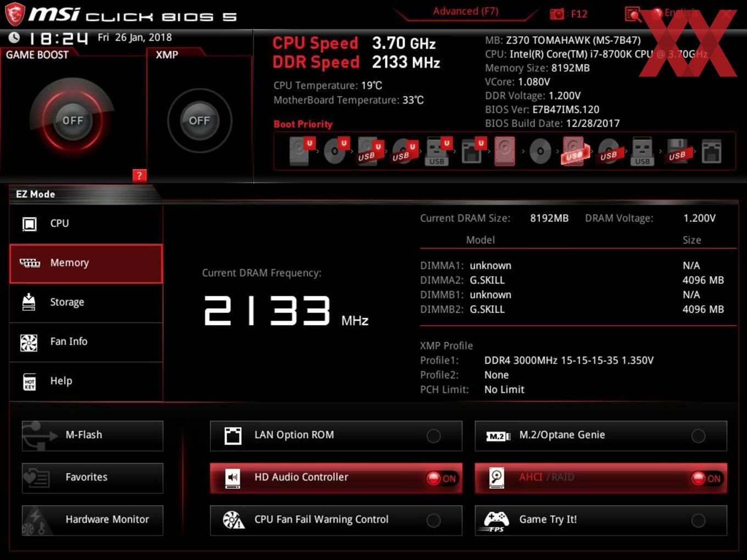This screenshot has height=560, width=747.
Task: Click the EZ Mode header label
Action: (35, 194)
